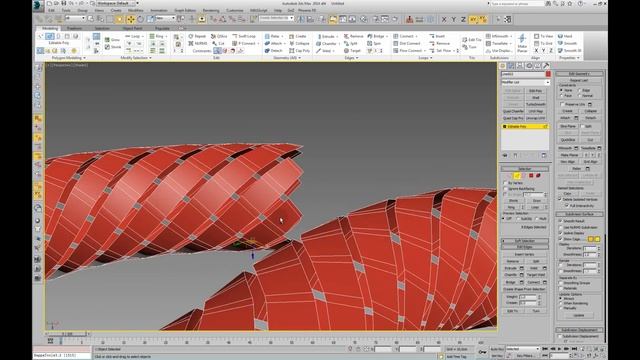Toggle Smooth Result checkbox
The image size is (640, 360).
click(x=561, y=221)
